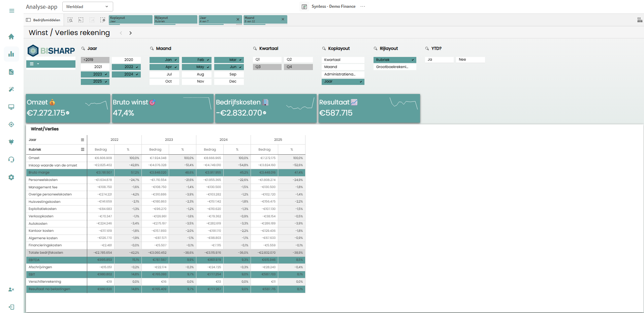The image size is (644, 313).
Task: Click the logout icon at sidebar bottom
Action: (11, 307)
